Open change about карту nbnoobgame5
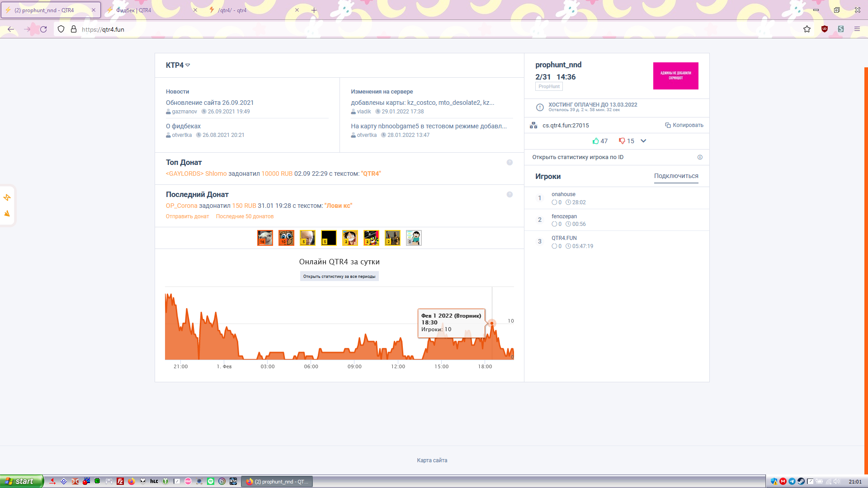The image size is (868, 488). (x=429, y=126)
